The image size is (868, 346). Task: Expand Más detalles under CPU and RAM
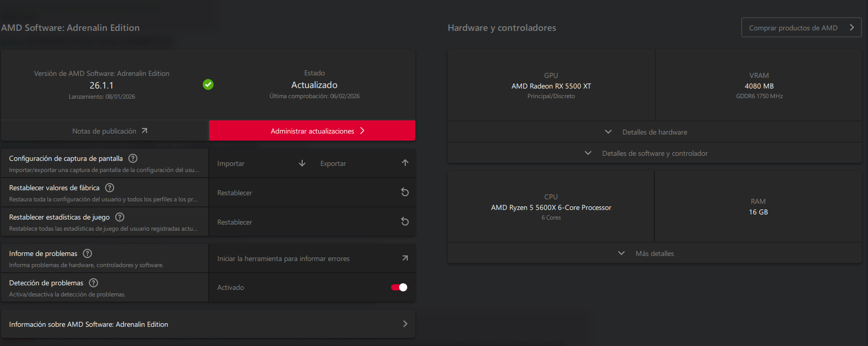655,253
